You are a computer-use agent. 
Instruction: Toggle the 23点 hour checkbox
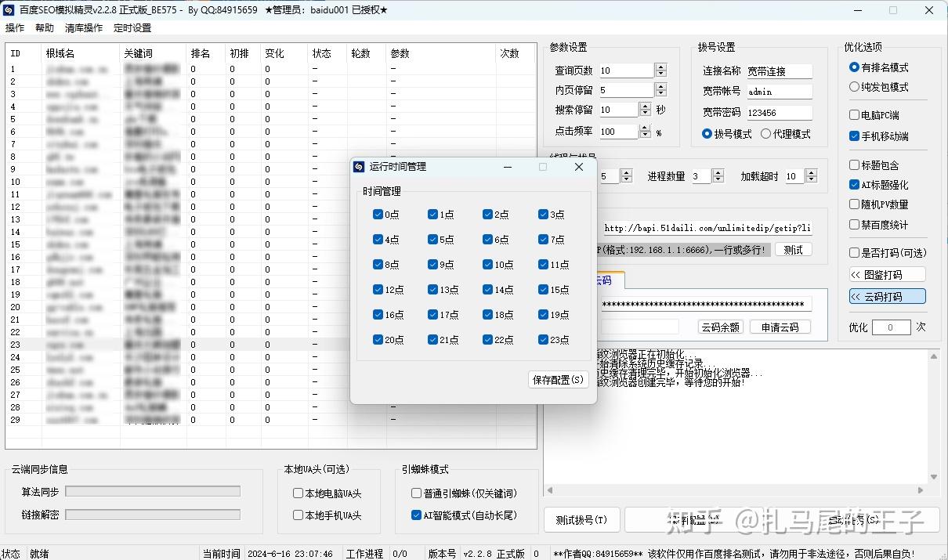click(x=544, y=340)
